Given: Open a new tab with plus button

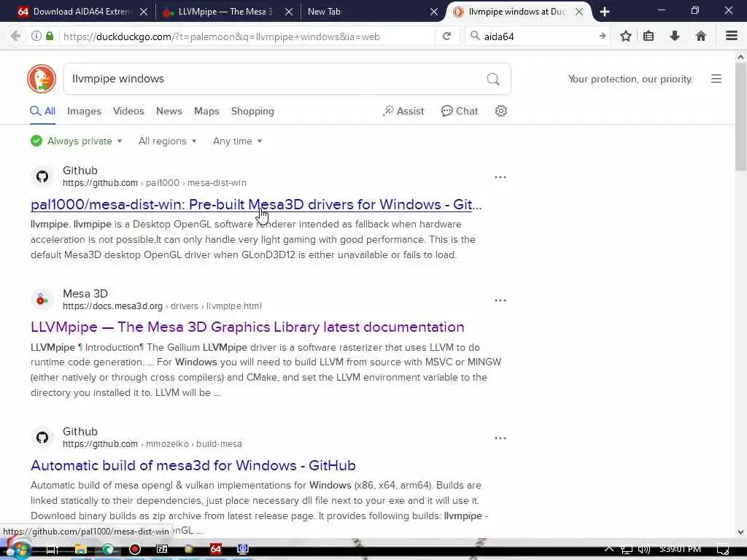Looking at the screenshot, I should [605, 12].
